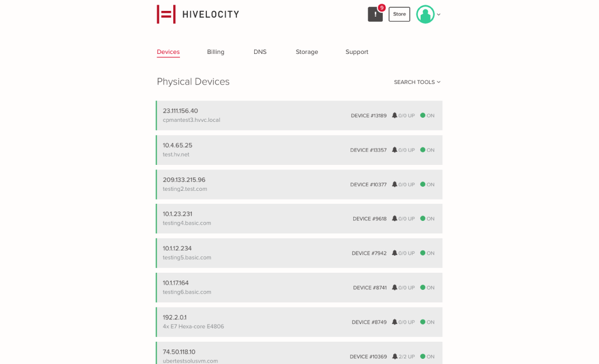Click the Hivelocity logo
Screen dimensions: 599x364
point(198,14)
